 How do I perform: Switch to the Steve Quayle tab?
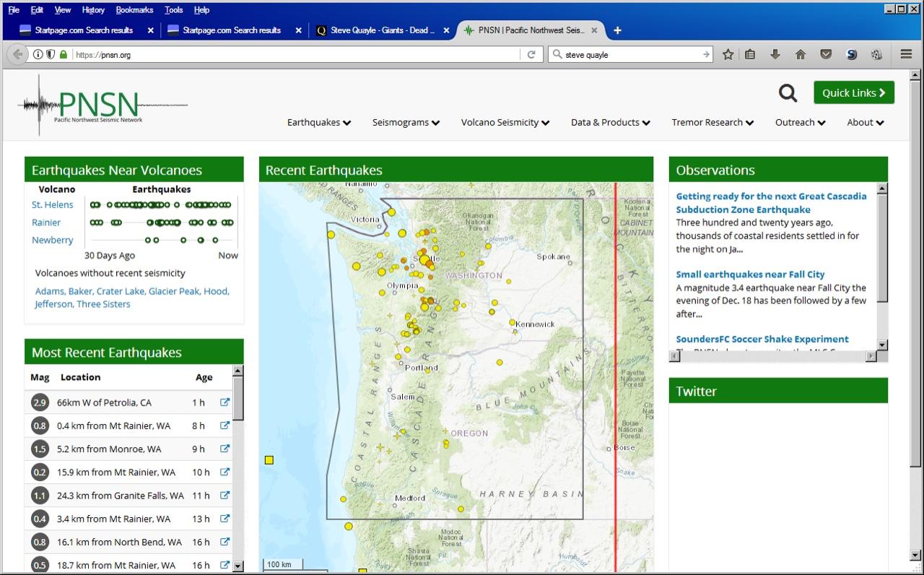(378, 30)
